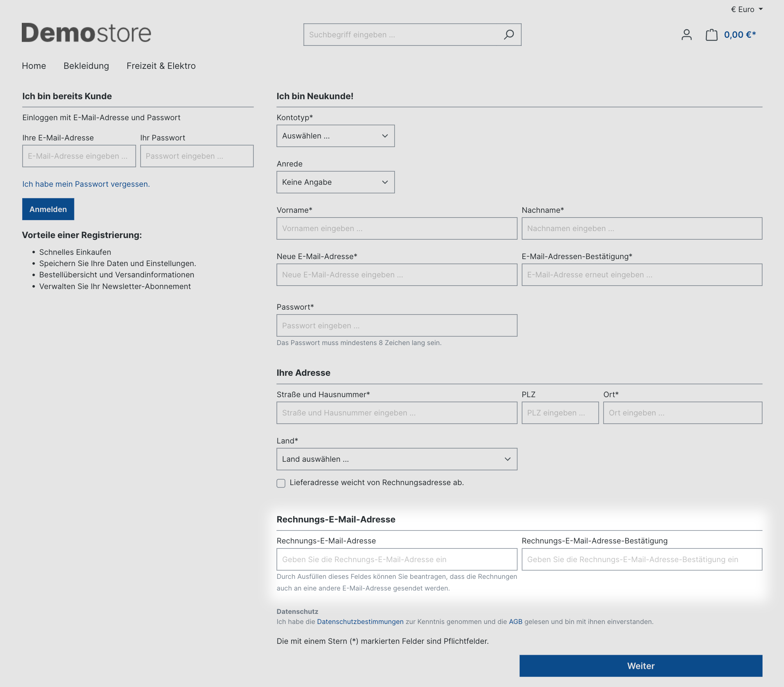
Task: Click the shopping cart icon
Action: pos(711,35)
